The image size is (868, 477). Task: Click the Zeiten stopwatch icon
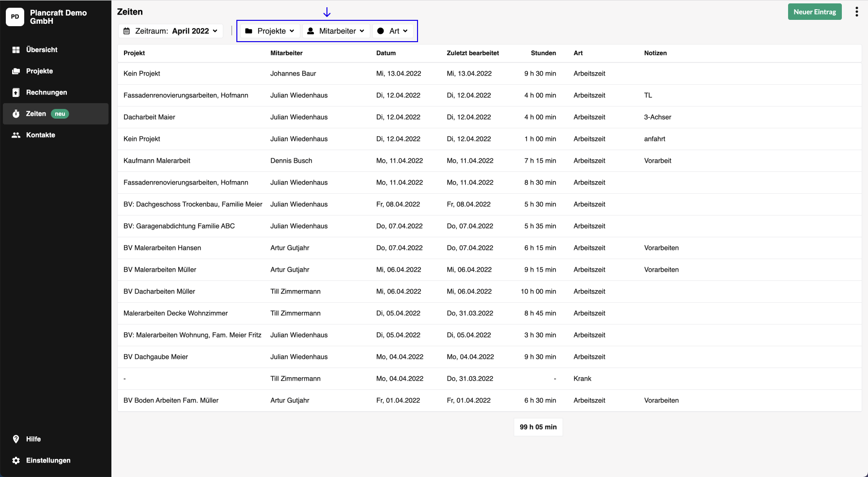(16, 114)
